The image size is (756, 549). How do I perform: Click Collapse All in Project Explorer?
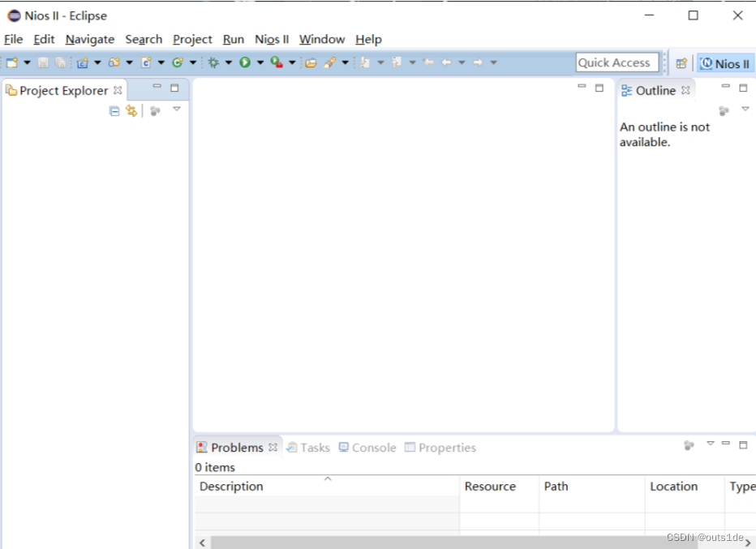point(114,111)
